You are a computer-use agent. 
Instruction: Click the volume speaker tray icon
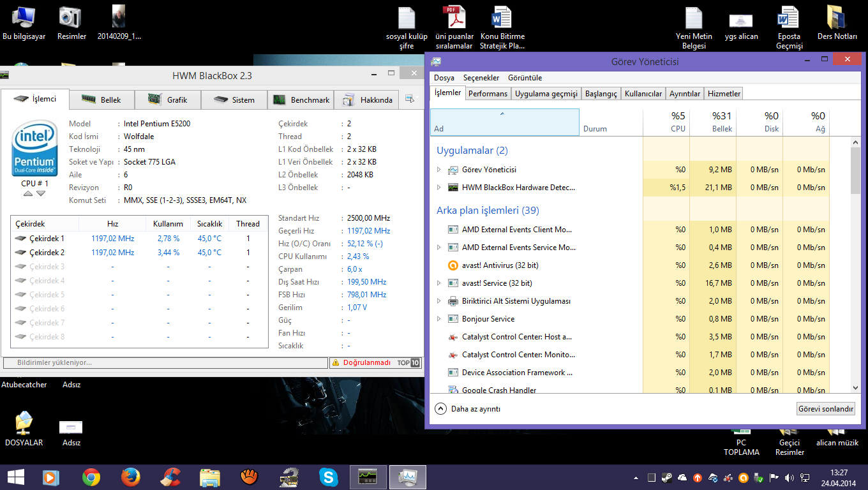click(789, 477)
